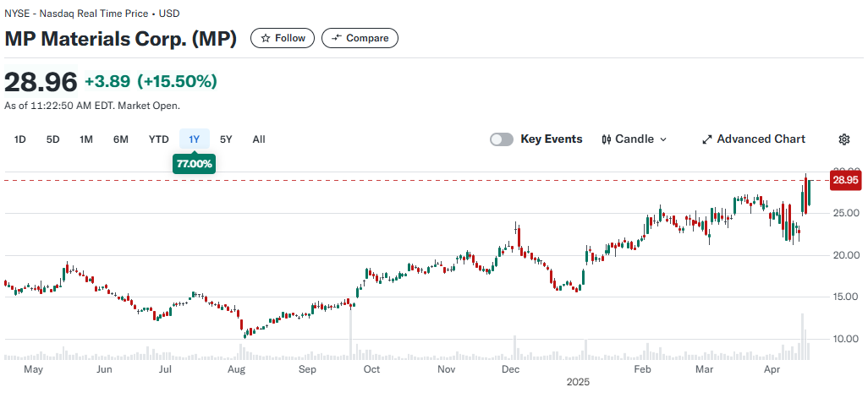Click the Jul axis label
The height and width of the screenshot is (398, 868).
click(164, 369)
